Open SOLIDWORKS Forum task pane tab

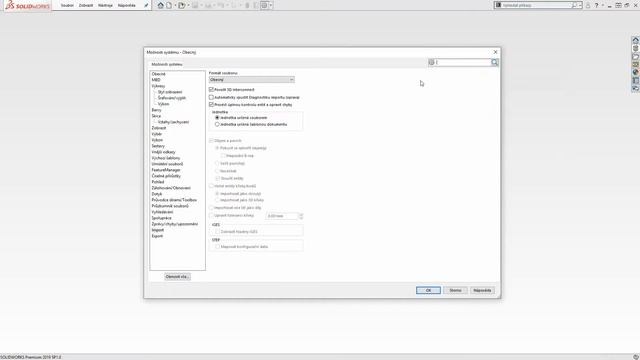(636, 88)
